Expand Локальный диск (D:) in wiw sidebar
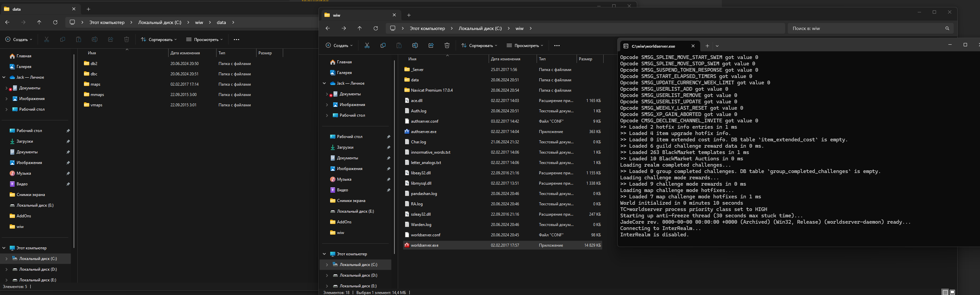 point(327,275)
